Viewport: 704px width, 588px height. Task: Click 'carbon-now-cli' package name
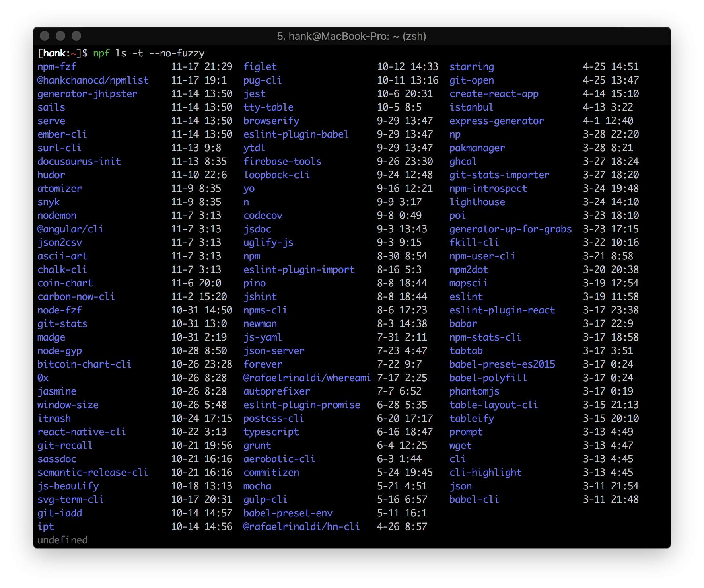point(76,297)
